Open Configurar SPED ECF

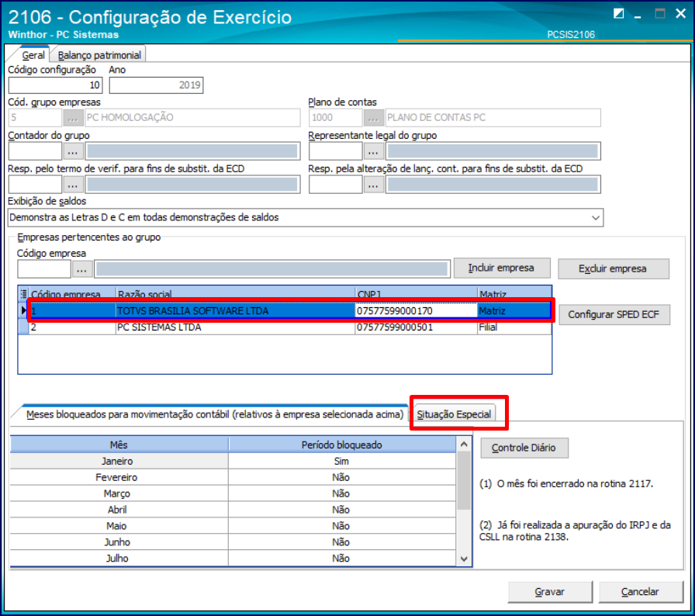pos(614,315)
